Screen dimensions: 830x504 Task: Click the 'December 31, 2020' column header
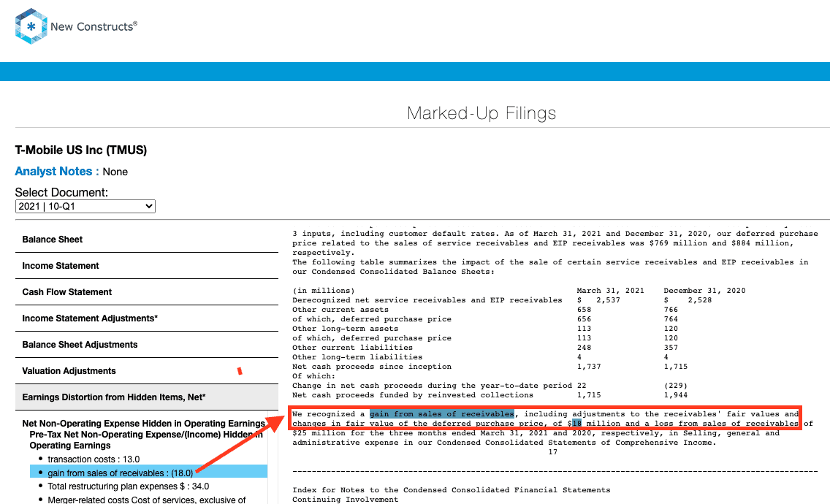704,291
